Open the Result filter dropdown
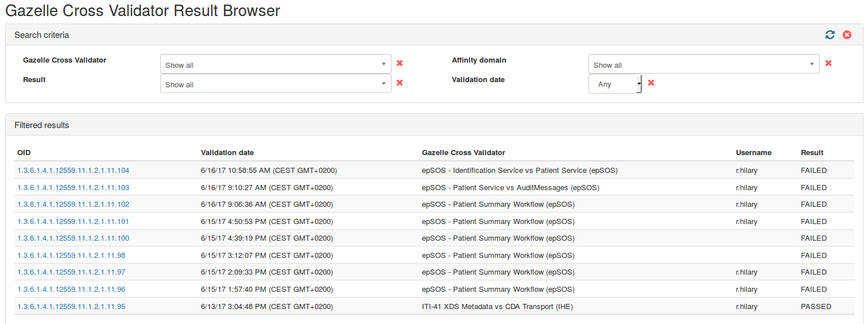Viewport: 868px width, 324px height. 276,84
